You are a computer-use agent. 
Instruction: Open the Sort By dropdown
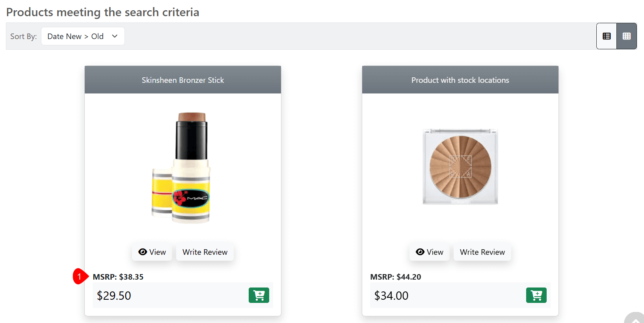(83, 36)
